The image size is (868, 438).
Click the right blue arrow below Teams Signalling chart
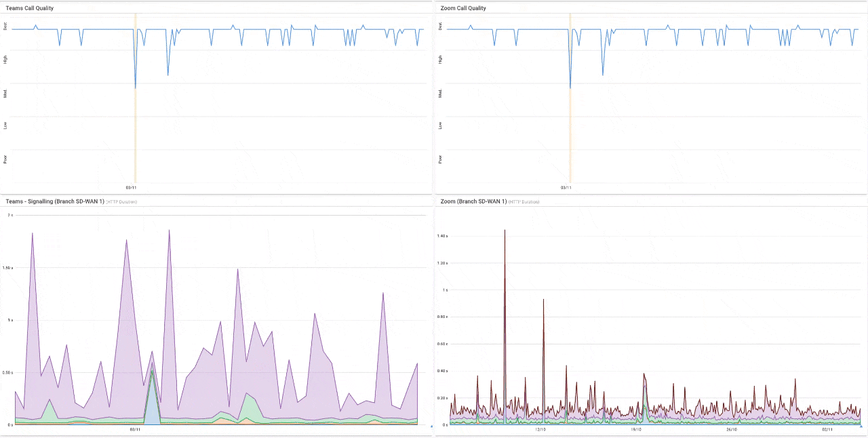tap(431, 426)
